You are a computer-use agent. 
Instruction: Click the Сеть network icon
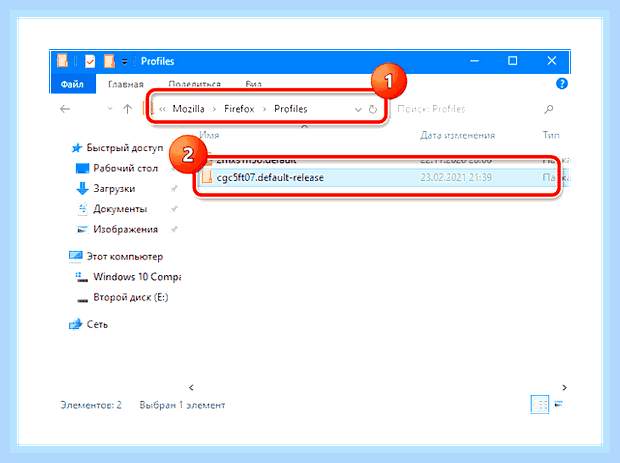75,325
